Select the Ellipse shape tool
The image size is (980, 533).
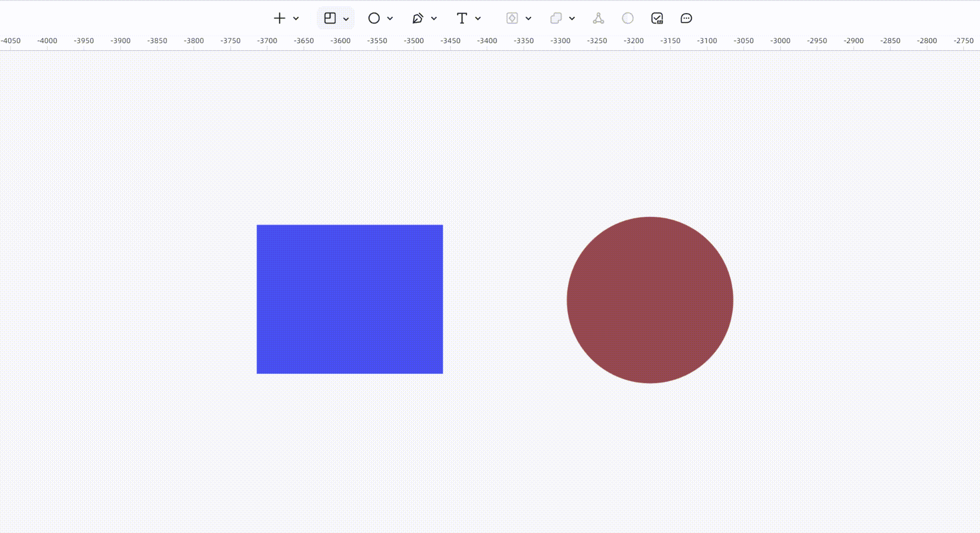[374, 19]
